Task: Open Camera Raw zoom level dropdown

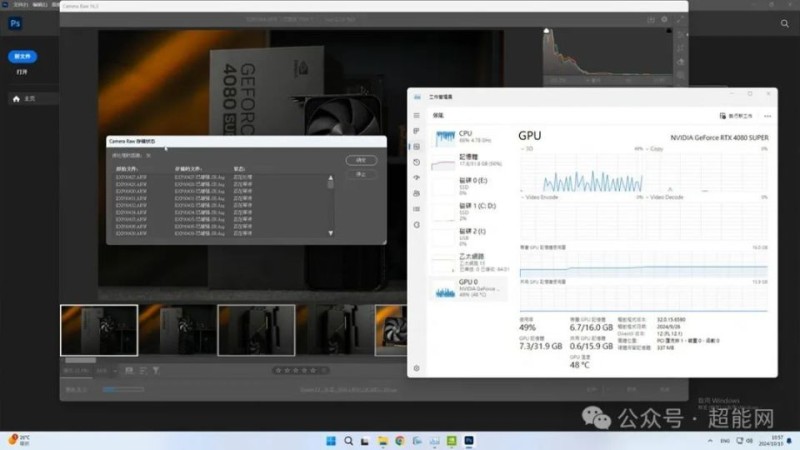Action: (106, 371)
